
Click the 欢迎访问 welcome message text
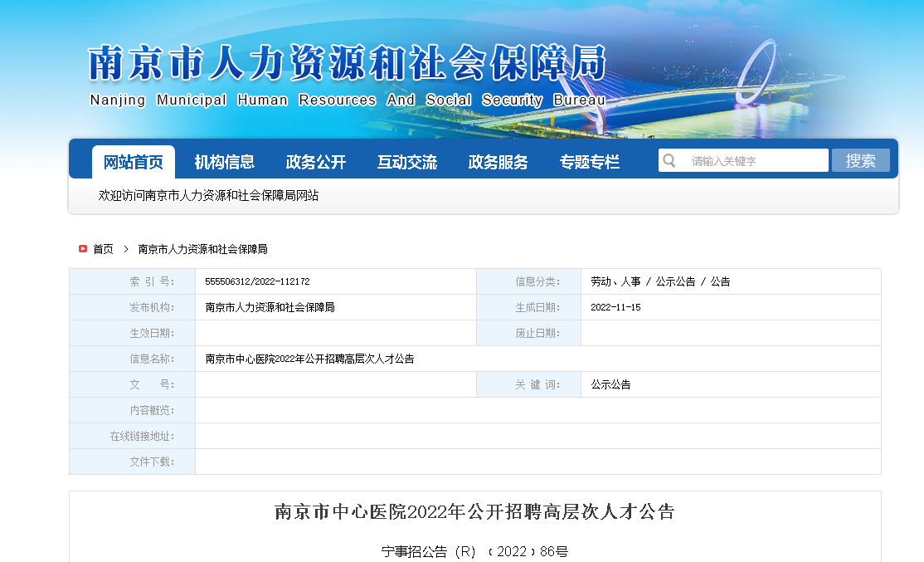pos(208,196)
